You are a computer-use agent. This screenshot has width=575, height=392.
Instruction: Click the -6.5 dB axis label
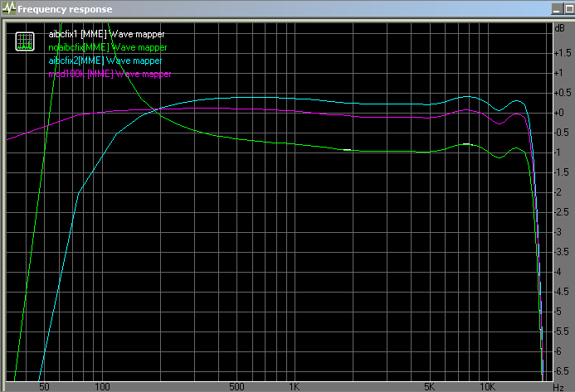[561, 370]
